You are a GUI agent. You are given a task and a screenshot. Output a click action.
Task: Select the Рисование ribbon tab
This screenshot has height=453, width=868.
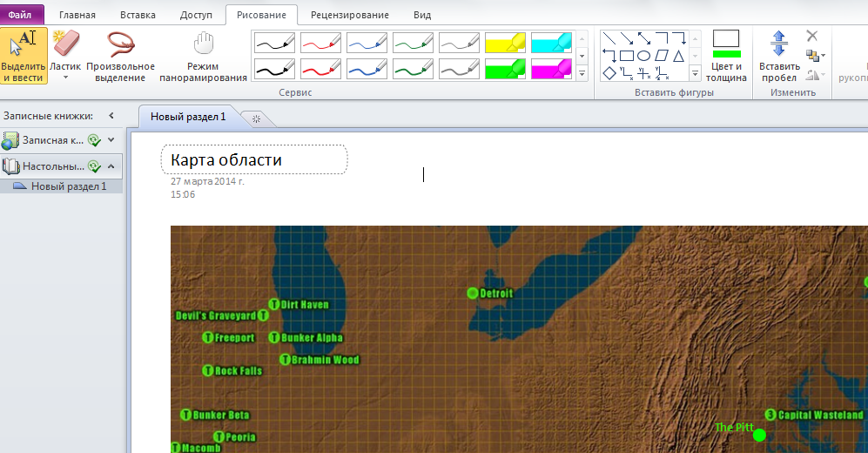pyautogui.click(x=261, y=15)
